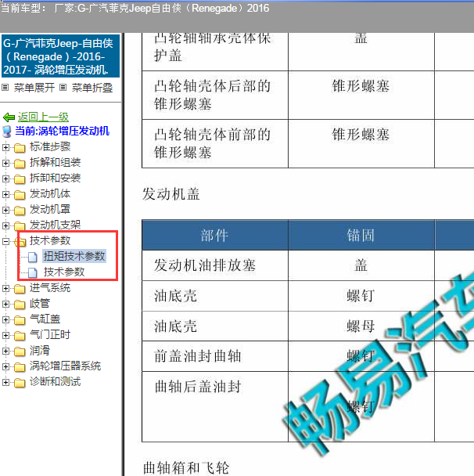Click the 拆解和组装 folder icon
Screen dimensions: 474x476
(x=20, y=164)
